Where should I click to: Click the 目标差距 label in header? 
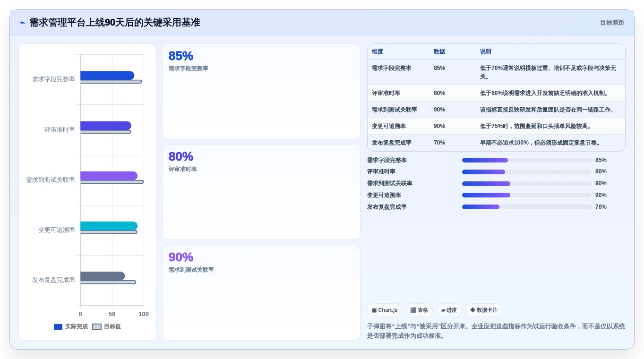612,23
